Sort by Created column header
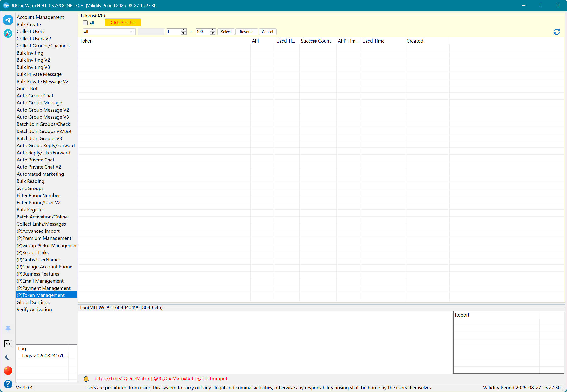 point(427,41)
